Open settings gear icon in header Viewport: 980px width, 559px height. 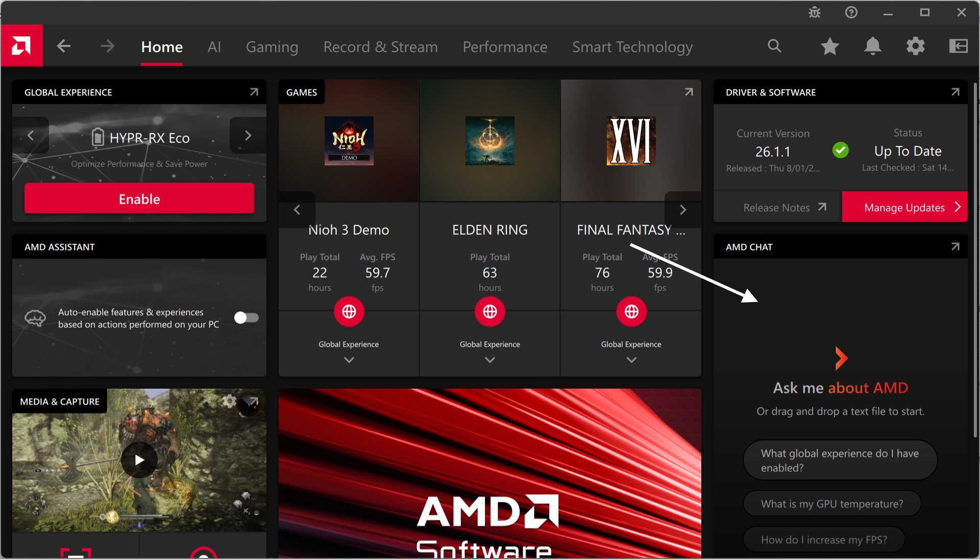tap(915, 46)
